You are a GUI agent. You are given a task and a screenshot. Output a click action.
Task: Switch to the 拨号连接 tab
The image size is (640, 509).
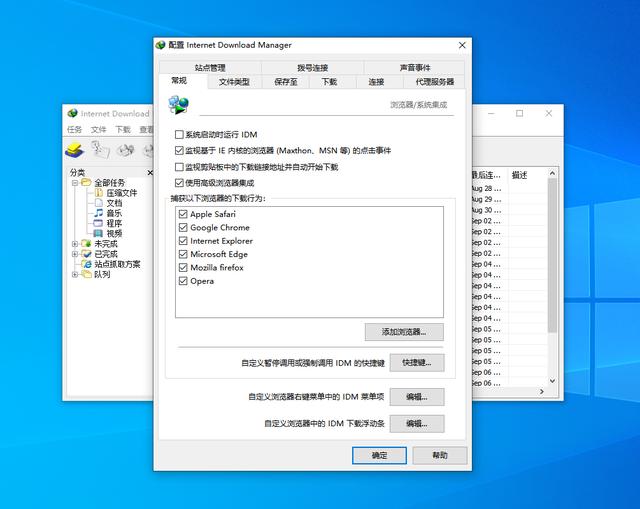pyautogui.click(x=313, y=68)
